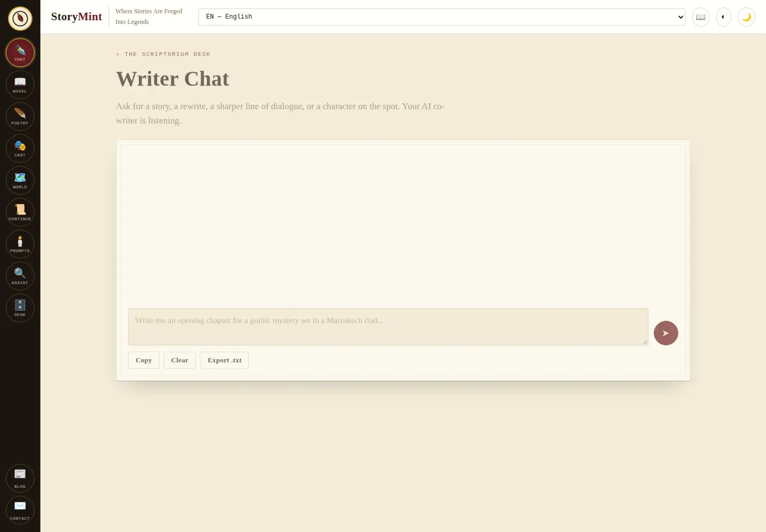Open the EN – English language dropdown
This screenshot has height=532, width=766.
[x=442, y=17]
